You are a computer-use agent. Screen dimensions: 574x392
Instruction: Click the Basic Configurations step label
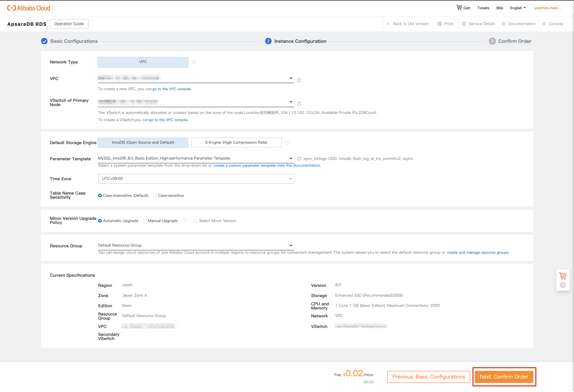coord(74,41)
